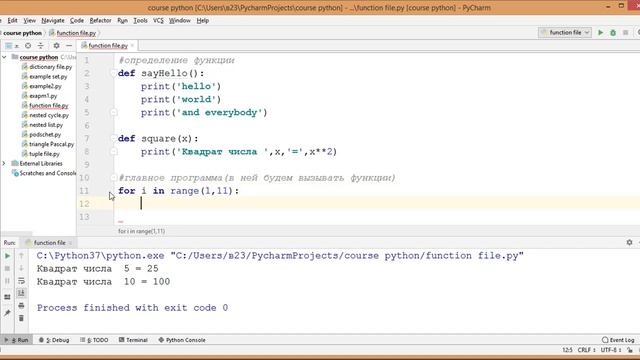This screenshot has width=640, height=360.
Task: Select the function file.py editor tab
Action: pos(108,46)
